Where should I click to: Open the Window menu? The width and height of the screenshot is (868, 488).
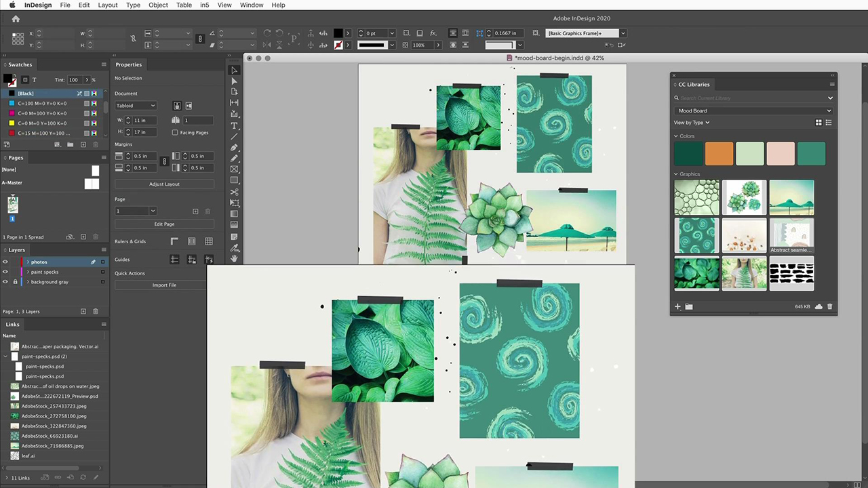pyautogui.click(x=252, y=5)
